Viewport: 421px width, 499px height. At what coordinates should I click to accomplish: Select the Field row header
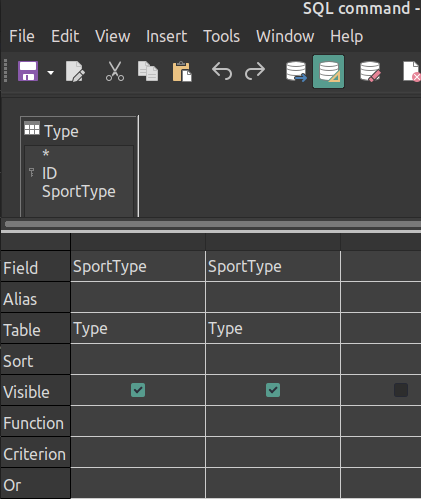[35, 267]
